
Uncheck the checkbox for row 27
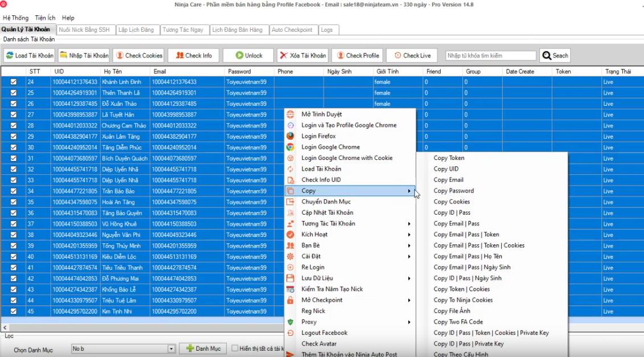[x=14, y=114]
